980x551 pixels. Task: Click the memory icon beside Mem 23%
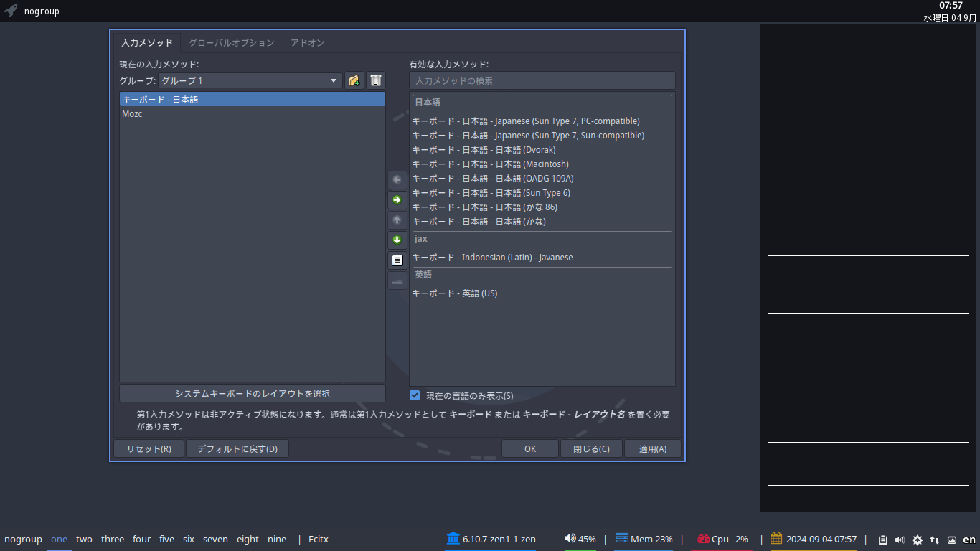point(622,539)
